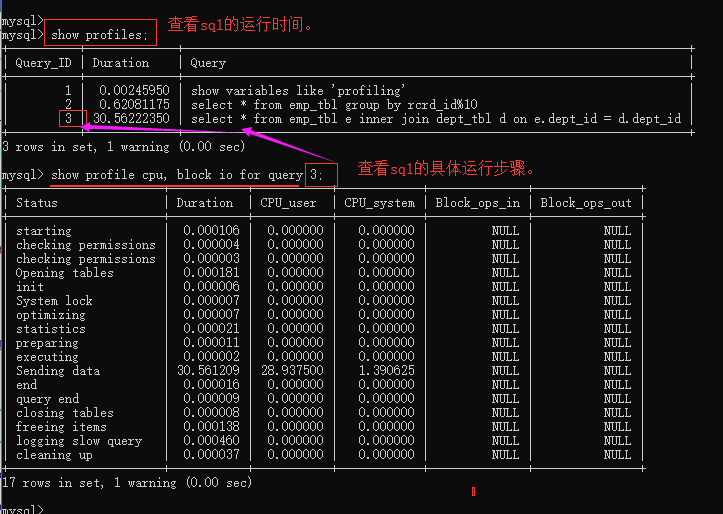Viewport: 723px width, 514px height.
Task: Select Sending data duration 30.561209
Action: pyautogui.click(x=208, y=371)
